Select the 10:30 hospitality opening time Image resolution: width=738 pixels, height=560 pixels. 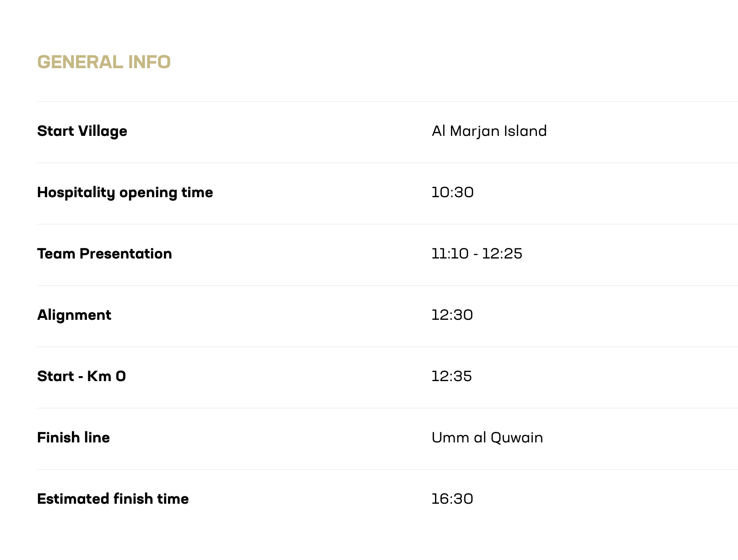pos(452,193)
